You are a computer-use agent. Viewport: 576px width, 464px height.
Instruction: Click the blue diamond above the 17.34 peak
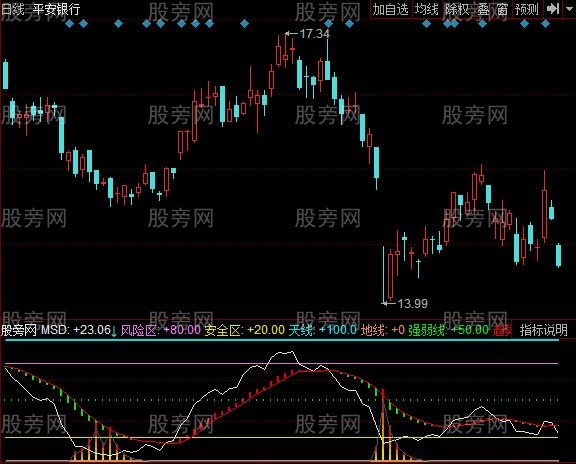point(328,24)
